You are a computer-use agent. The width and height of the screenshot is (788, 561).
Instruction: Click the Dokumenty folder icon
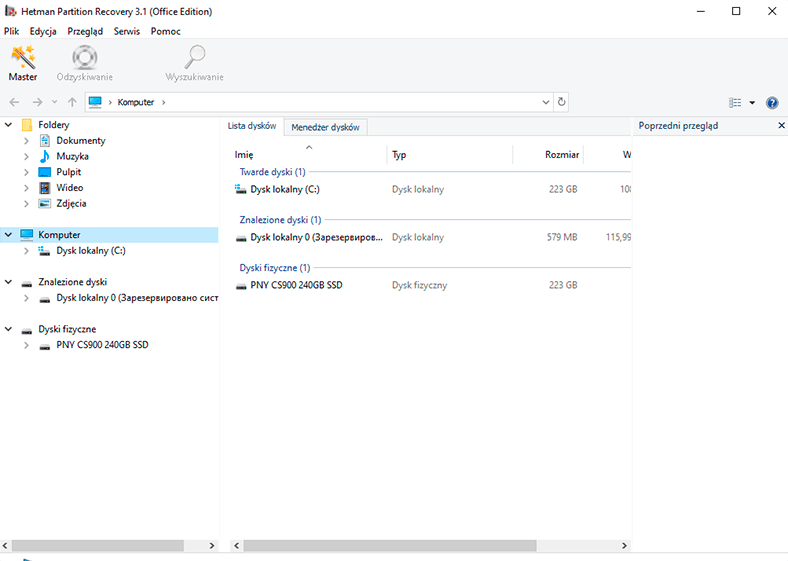(45, 140)
